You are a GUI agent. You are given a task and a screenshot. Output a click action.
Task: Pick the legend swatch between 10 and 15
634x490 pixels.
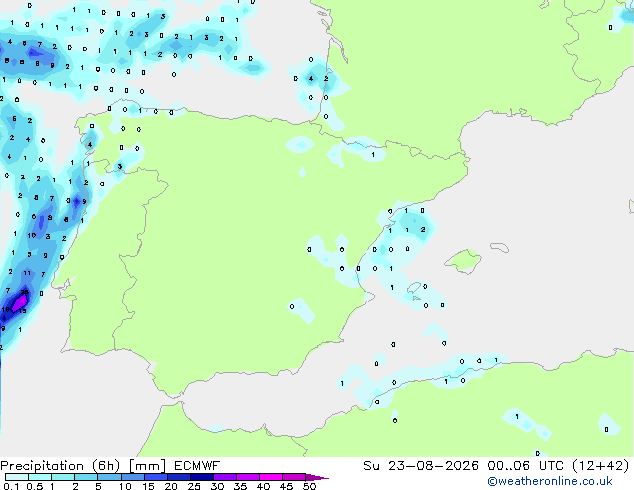point(133,477)
